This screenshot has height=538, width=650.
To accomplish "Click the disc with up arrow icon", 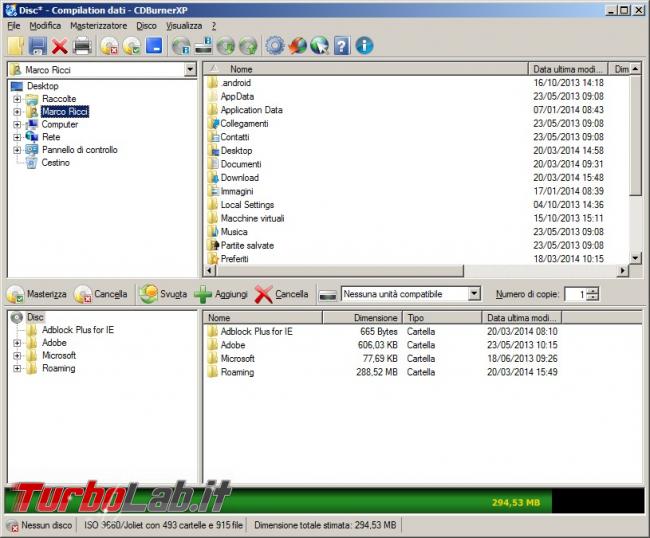I will [x=248, y=46].
